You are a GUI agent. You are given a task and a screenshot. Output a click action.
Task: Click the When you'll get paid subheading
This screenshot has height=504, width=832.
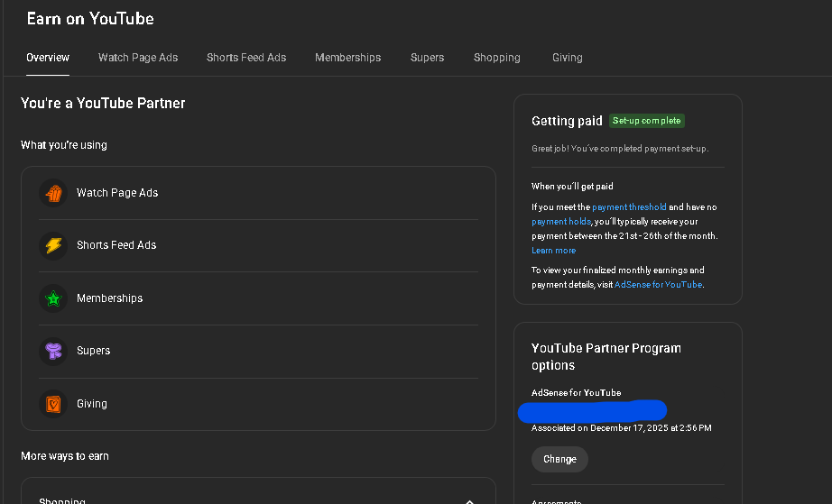pyautogui.click(x=572, y=187)
